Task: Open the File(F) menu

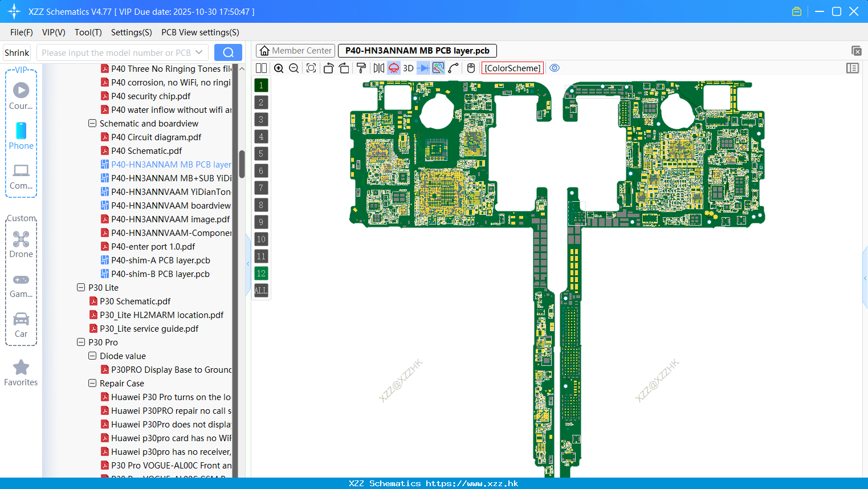Action: point(22,32)
